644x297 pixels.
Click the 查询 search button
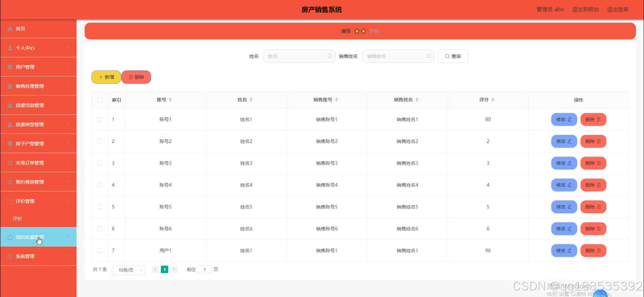[x=453, y=56]
